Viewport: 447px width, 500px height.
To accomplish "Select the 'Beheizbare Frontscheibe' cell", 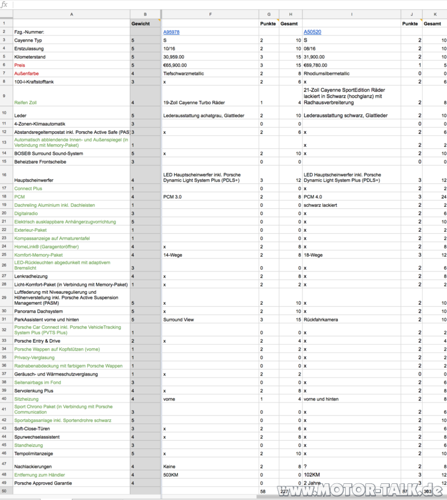I will click(71, 162).
